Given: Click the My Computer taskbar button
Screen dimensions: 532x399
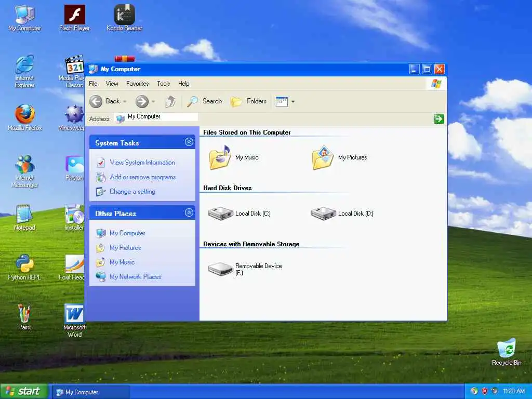Looking at the screenshot, I should pyautogui.click(x=91, y=392).
